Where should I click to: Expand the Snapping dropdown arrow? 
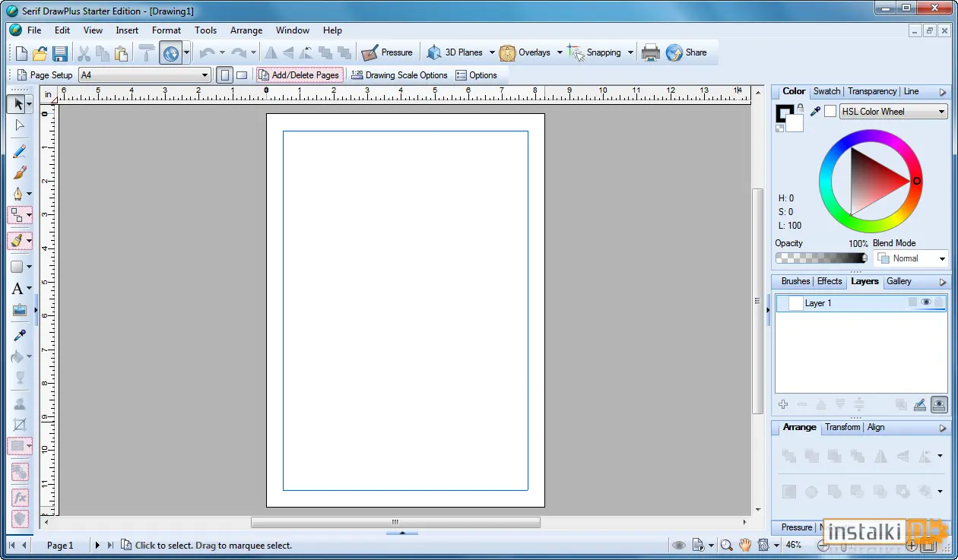click(630, 53)
